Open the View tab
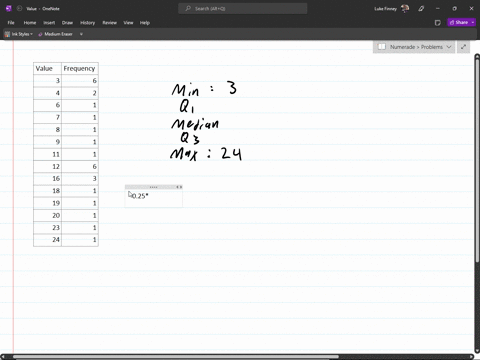The image size is (480, 360). point(128,23)
